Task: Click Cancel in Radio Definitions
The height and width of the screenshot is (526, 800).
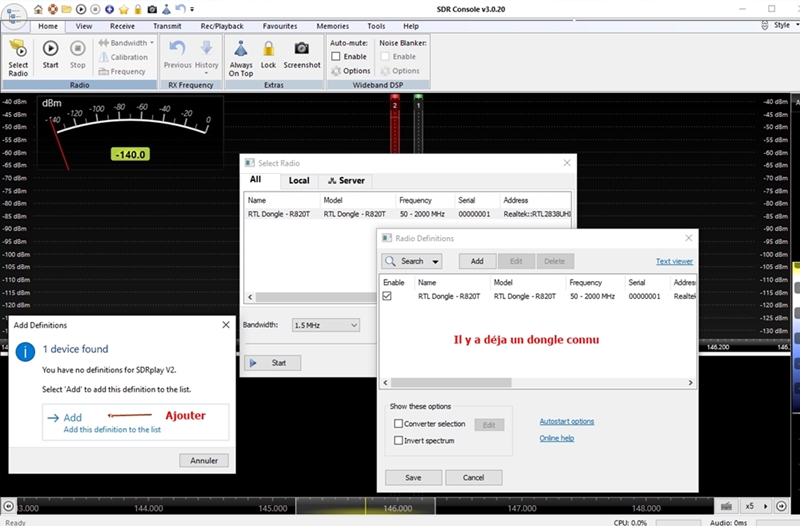Action: (473, 478)
